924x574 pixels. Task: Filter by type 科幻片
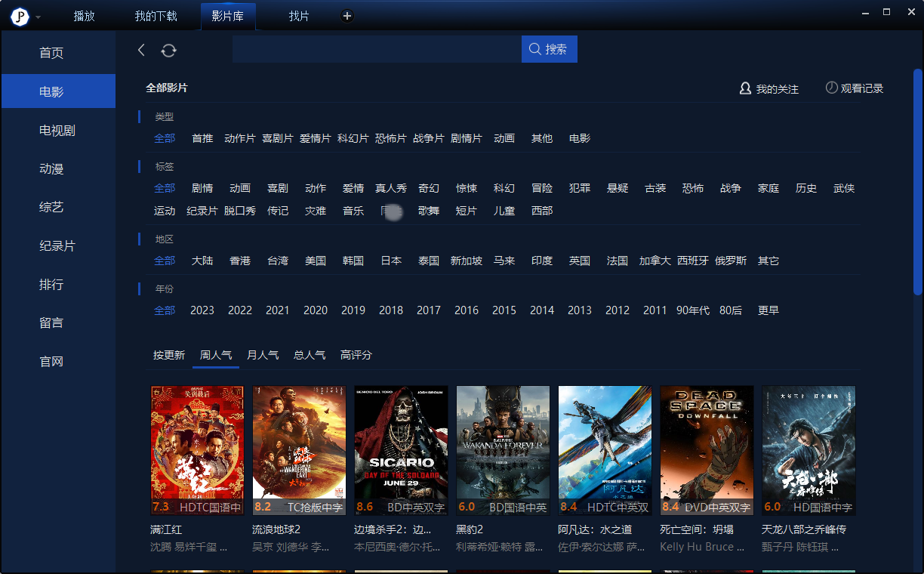pyautogui.click(x=353, y=138)
